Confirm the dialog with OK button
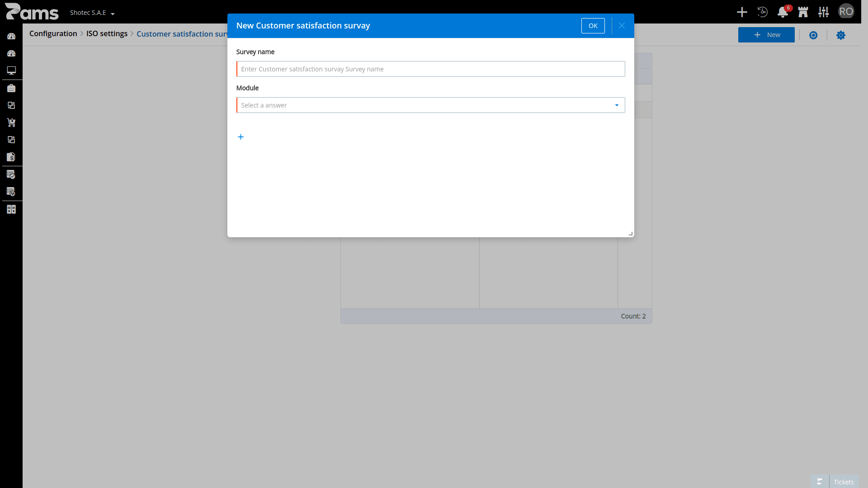The image size is (868, 488). click(x=593, y=26)
